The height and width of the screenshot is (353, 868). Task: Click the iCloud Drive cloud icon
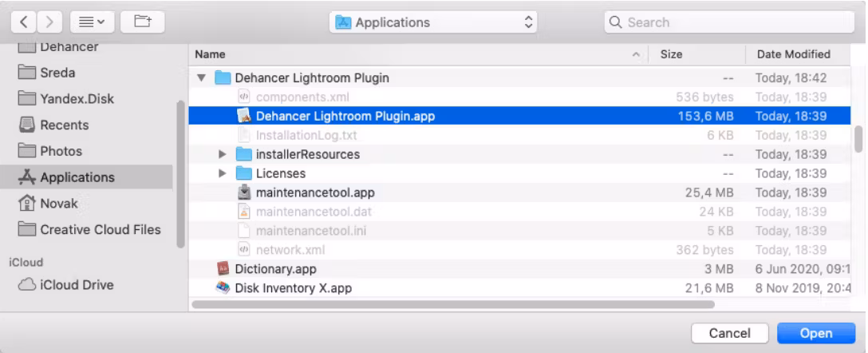[26, 285]
